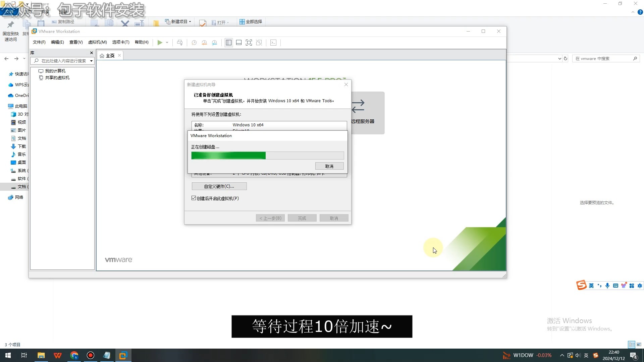
Task: Expand the library search filter dropdown
Action: point(91,61)
